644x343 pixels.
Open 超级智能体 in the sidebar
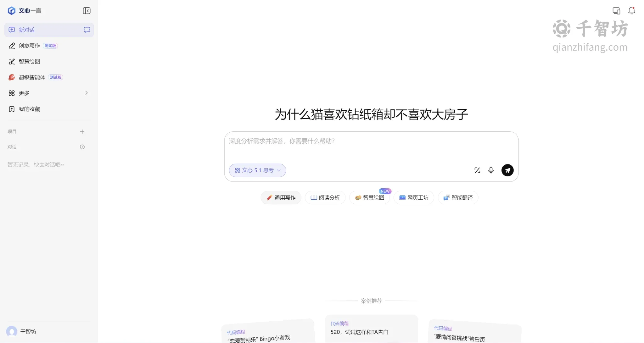(49, 77)
